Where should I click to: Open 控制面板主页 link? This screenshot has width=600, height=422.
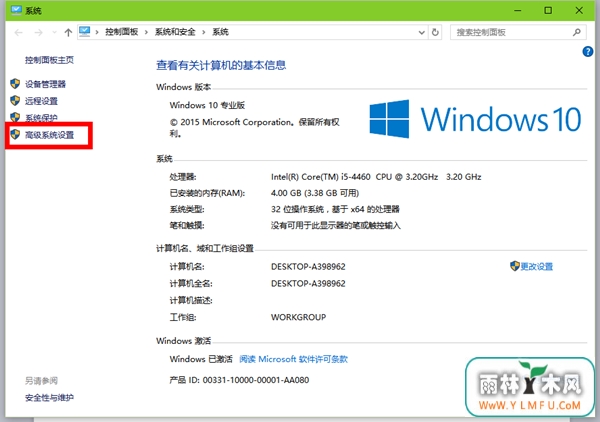point(49,60)
